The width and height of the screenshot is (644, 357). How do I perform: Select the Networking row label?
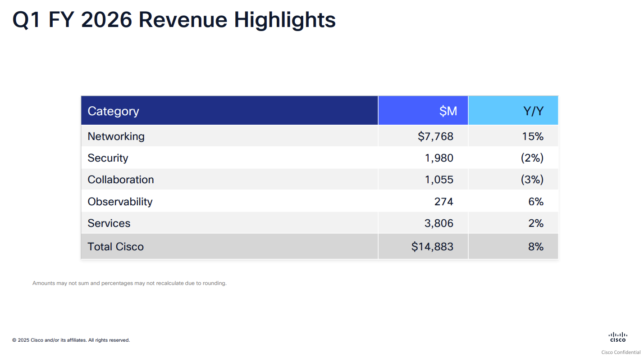tap(116, 136)
